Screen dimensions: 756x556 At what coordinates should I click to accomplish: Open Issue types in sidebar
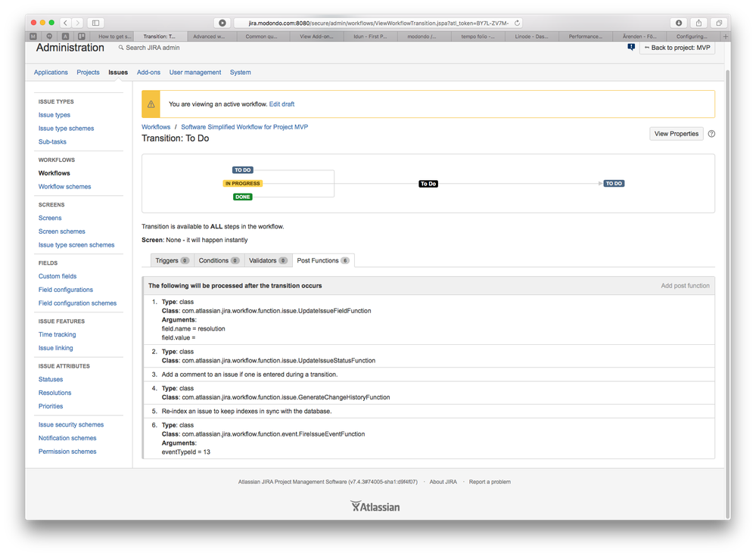coord(54,115)
